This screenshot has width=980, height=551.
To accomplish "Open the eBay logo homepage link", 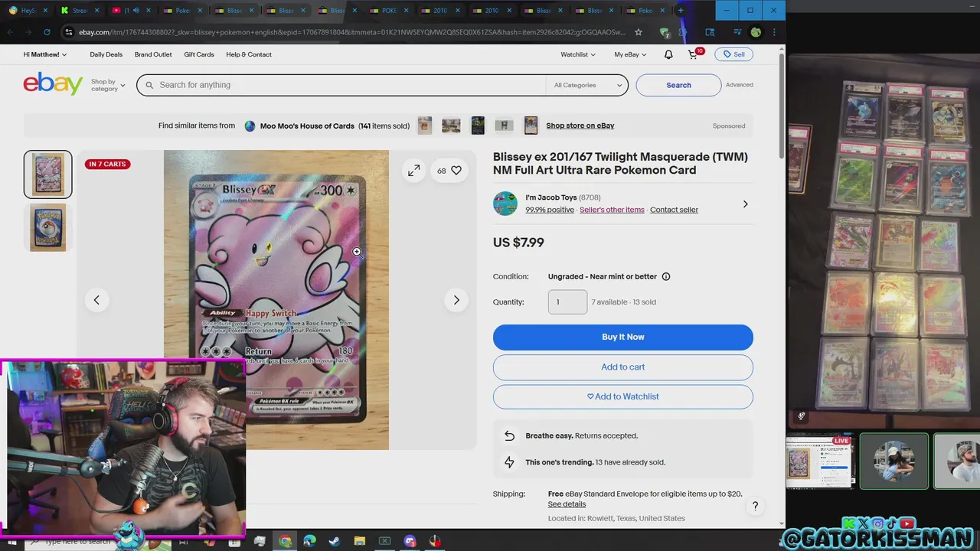I will click(53, 83).
